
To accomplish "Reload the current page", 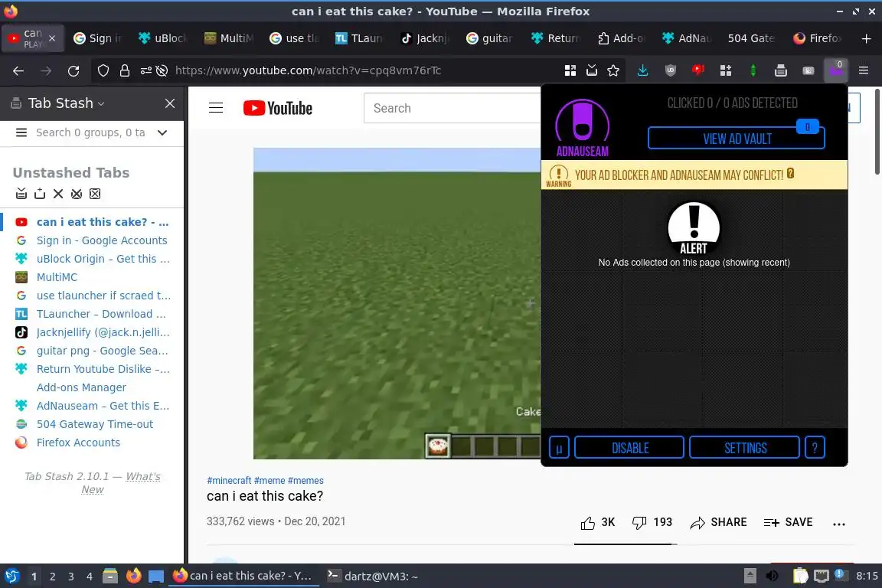I will tap(73, 70).
